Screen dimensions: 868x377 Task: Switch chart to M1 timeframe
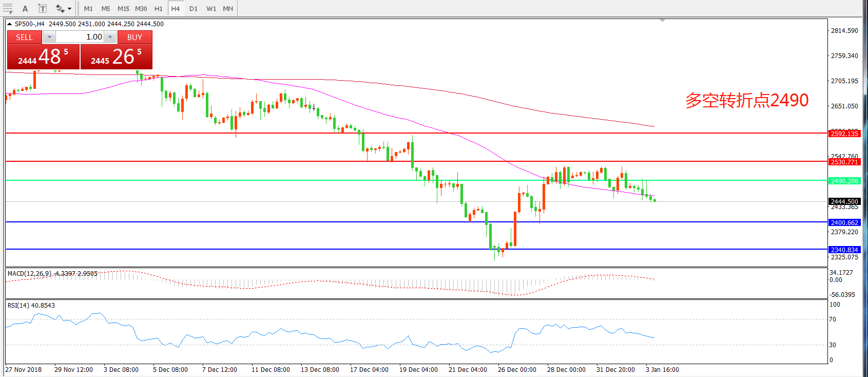click(88, 9)
